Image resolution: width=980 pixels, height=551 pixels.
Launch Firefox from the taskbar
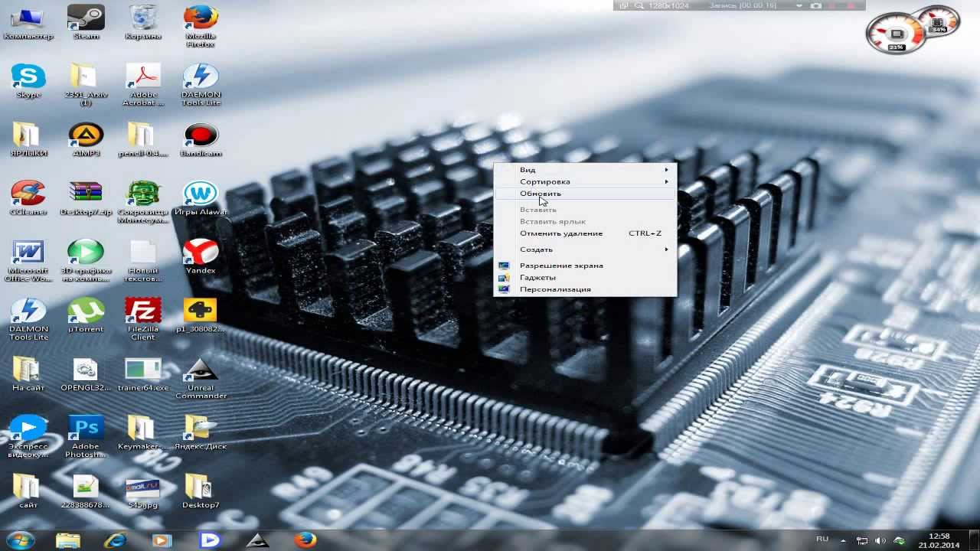click(x=305, y=540)
